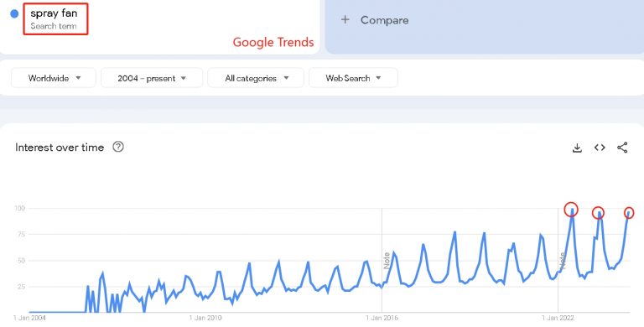This screenshot has height=327, width=644.
Task: Click the Interest over time heading
Action: click(60, 148)
